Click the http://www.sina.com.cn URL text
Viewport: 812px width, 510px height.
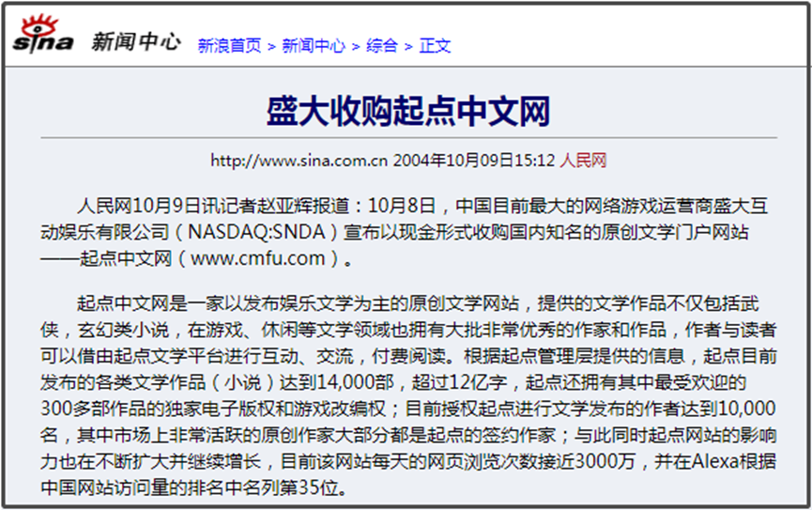(x=299, y=161)
